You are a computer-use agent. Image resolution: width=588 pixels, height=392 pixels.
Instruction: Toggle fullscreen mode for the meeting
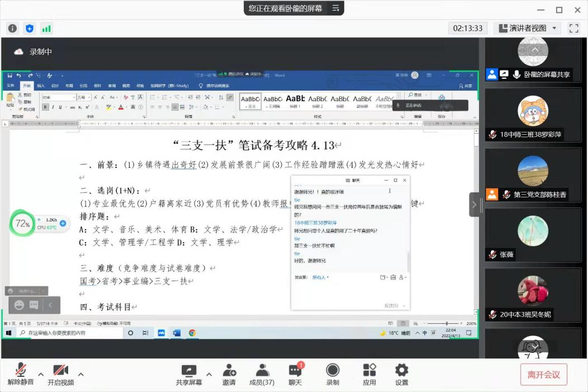(x=573, y=28)
